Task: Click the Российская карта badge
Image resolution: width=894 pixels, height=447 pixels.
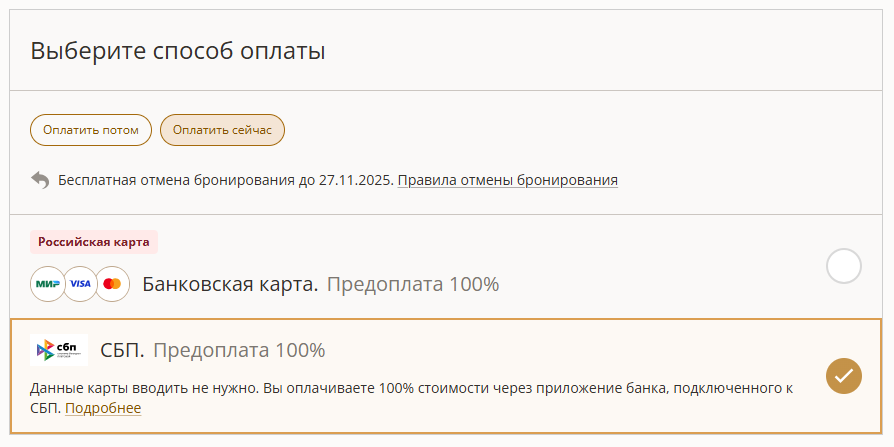Action: (x=94, y=242)
